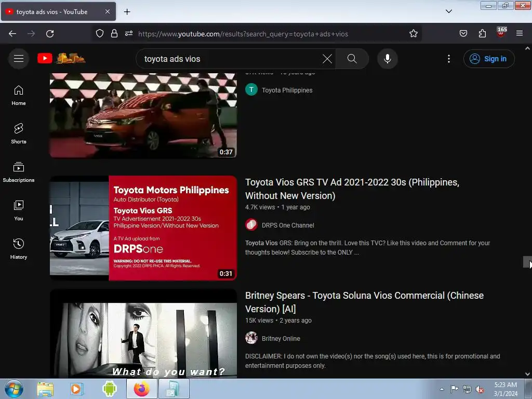Open Action Center flag tray icon
This screenshot has width=532, height=399.
click(454, 389)
